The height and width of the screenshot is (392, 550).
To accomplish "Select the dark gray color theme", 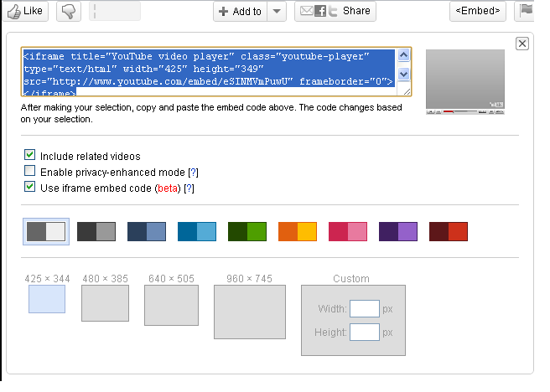I will [x=96, y=231].
